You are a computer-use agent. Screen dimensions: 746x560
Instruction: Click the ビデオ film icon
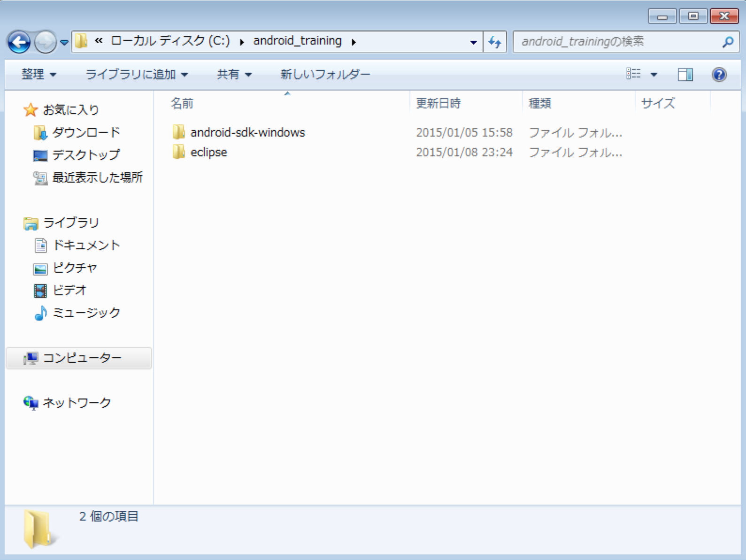pyautogui.click(x=40, y=291)
